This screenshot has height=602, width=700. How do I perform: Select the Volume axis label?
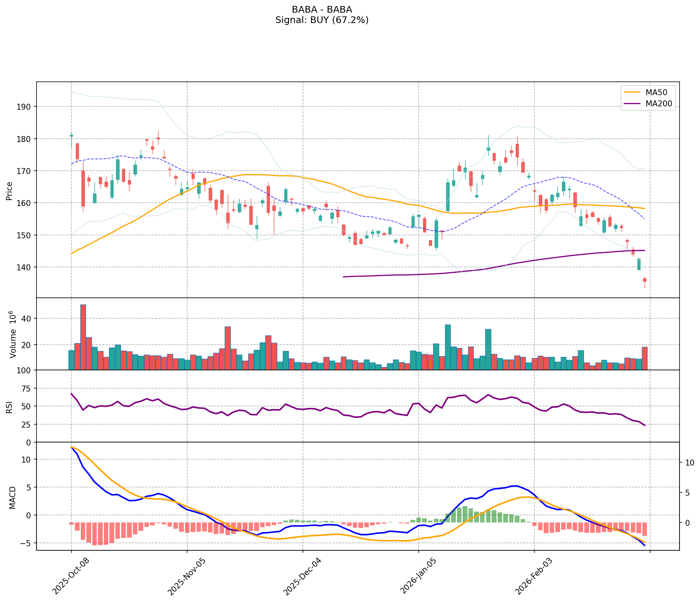coord(13,334)
